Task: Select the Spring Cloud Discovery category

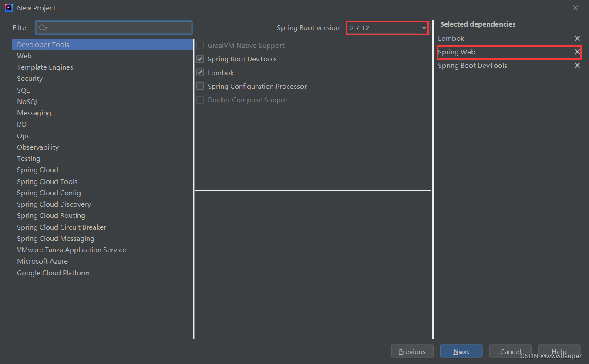Action: tap(103, 204)
